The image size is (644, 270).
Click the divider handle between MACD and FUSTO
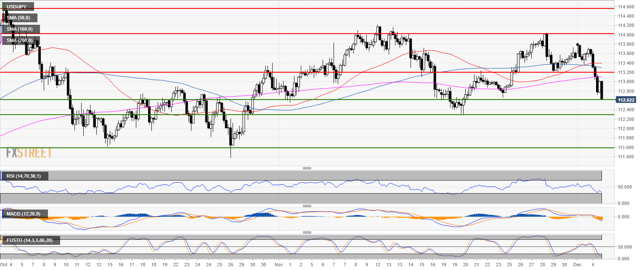click(307, 232)
